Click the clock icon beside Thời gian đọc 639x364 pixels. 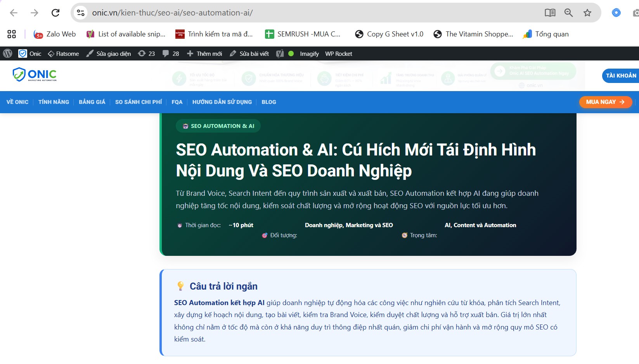[180, 225]
